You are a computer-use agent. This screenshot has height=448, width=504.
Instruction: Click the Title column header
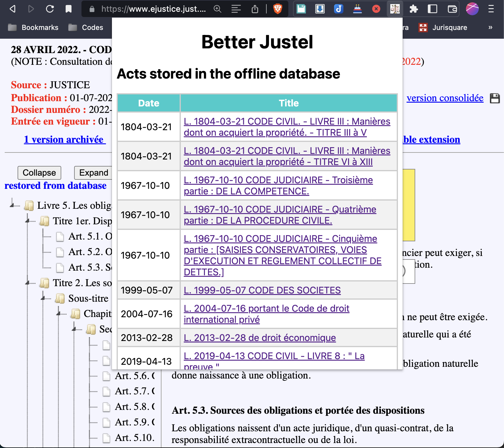[289, 103]
